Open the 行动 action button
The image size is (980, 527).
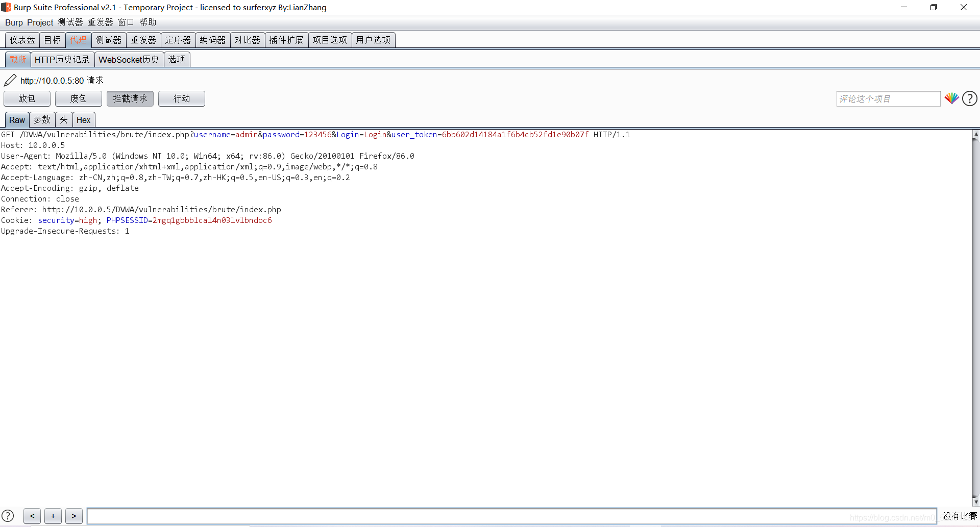tap(182, 98)
